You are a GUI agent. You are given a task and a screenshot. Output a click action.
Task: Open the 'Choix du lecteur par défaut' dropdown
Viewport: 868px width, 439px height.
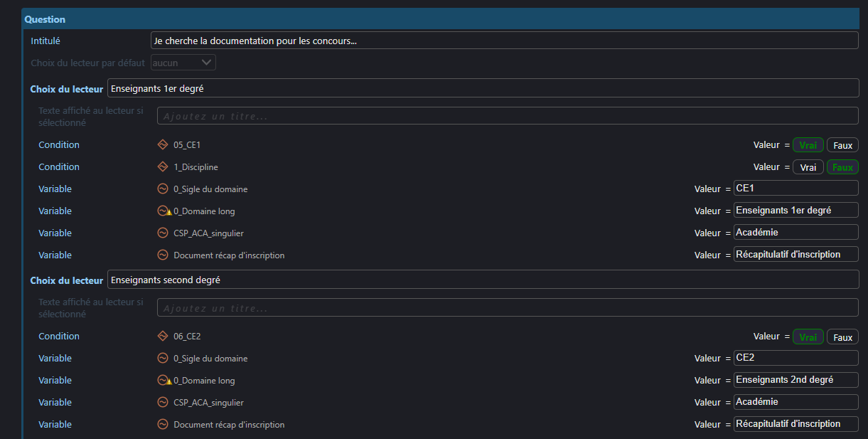(x=183, y=63)
